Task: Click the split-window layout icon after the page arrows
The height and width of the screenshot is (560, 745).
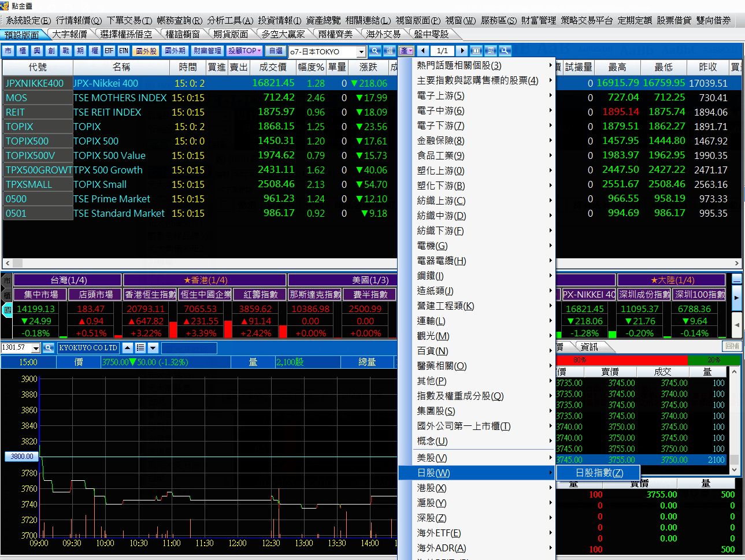Action: (476, 51)
